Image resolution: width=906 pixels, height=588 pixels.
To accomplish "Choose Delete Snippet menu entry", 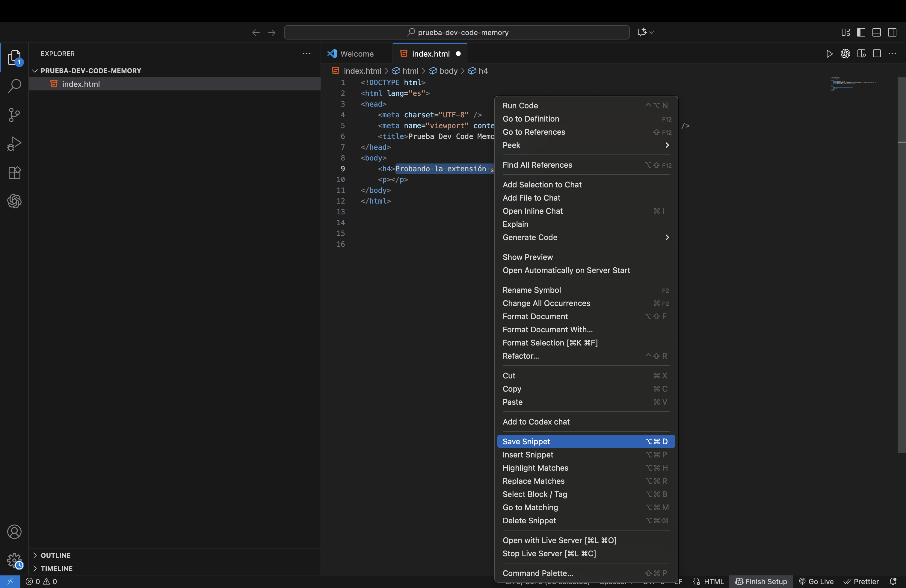I will 586,521.
